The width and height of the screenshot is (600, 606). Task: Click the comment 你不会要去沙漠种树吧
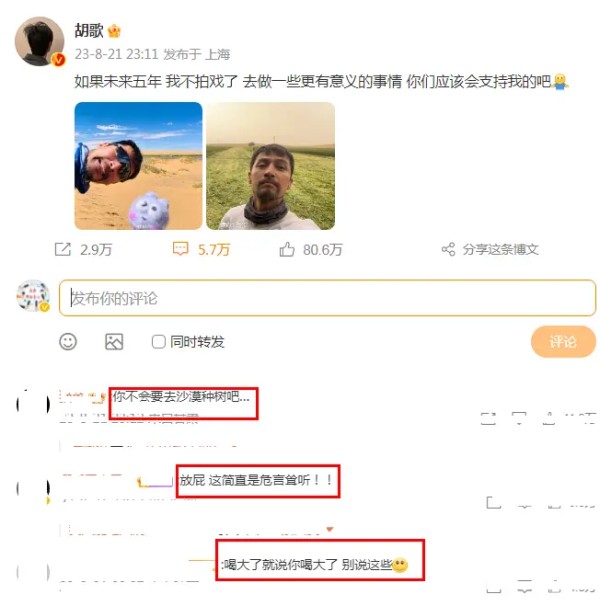[x=181, y=397]
